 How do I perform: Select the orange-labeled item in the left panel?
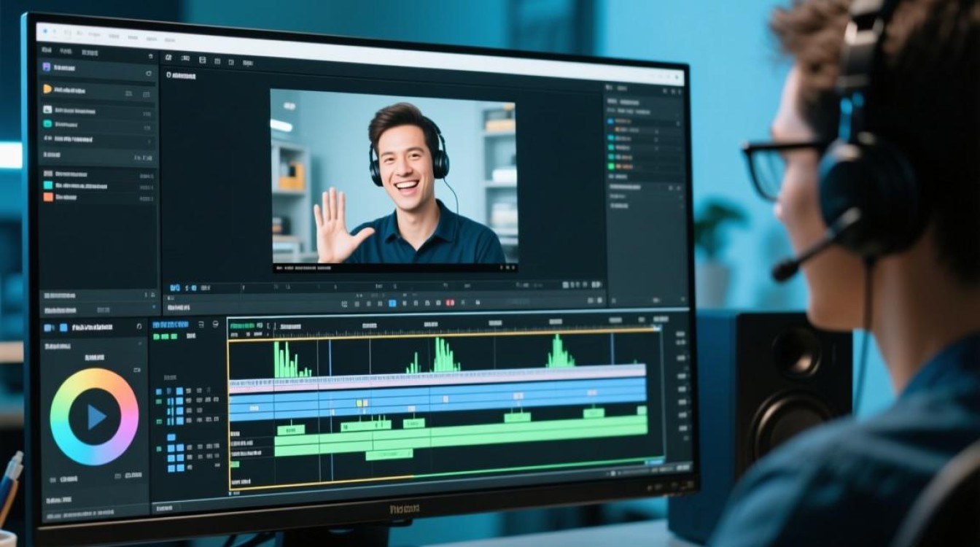point(47,196)
